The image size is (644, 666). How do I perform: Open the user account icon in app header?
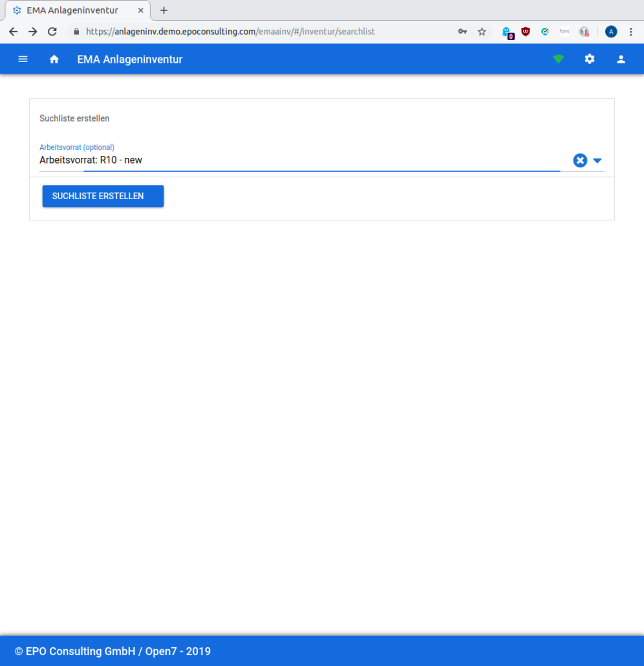click(621, 59)
